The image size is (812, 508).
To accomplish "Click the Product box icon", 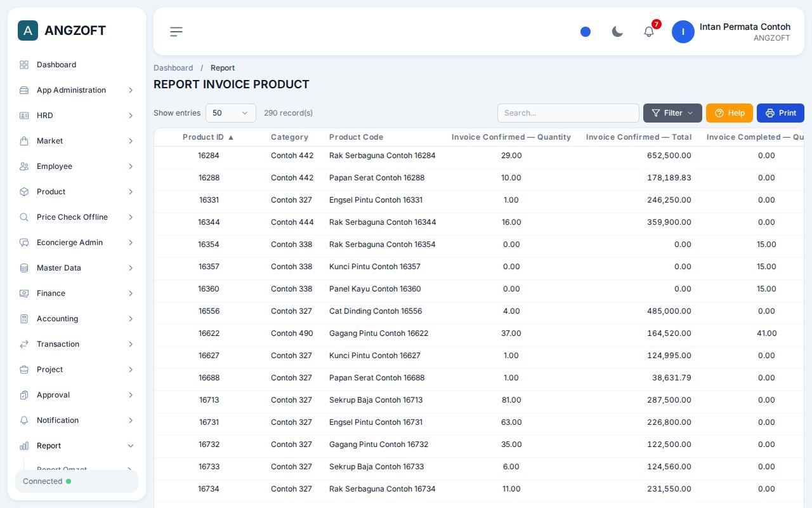I will click(24, 192).
